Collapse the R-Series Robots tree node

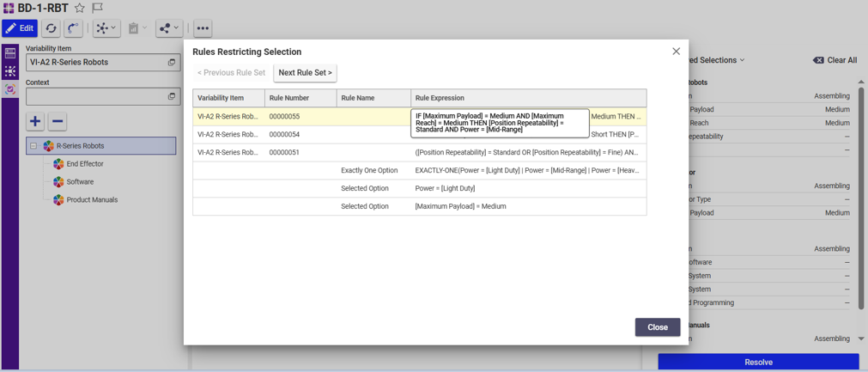point(33,146)
